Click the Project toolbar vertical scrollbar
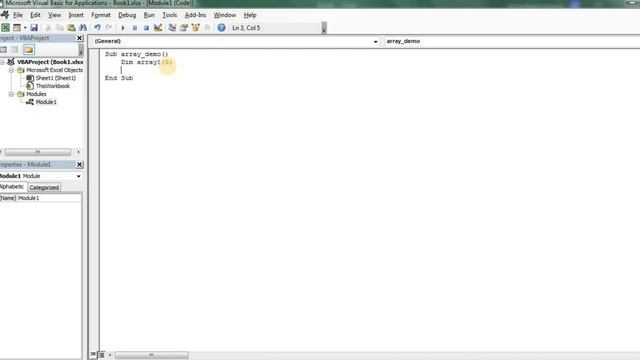The width and height of the screenshot is (640, 360). [81, 50]
